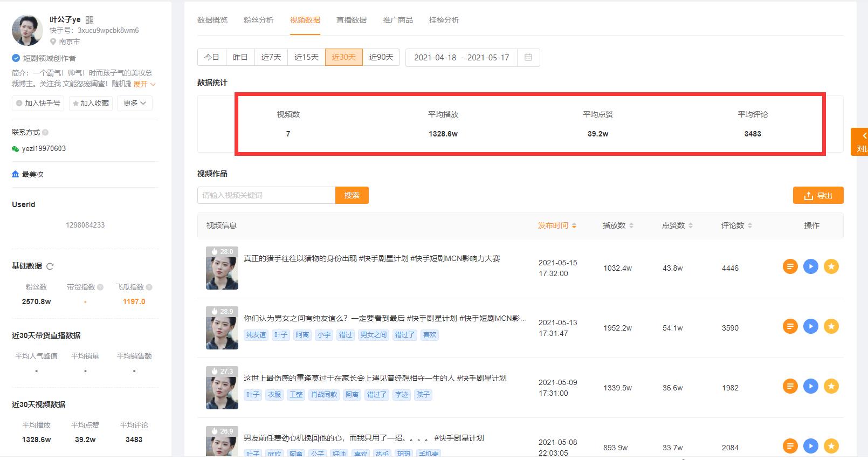This screenshot has width=868, height=460.
Task: Favorite the 2021-05-08 video with star
Action: pos(831,446)
